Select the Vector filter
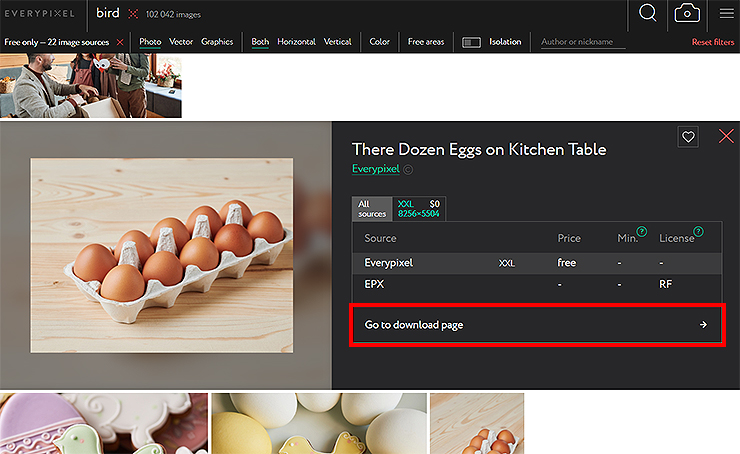This screenshot has width=740, height=454. [181, 42]
